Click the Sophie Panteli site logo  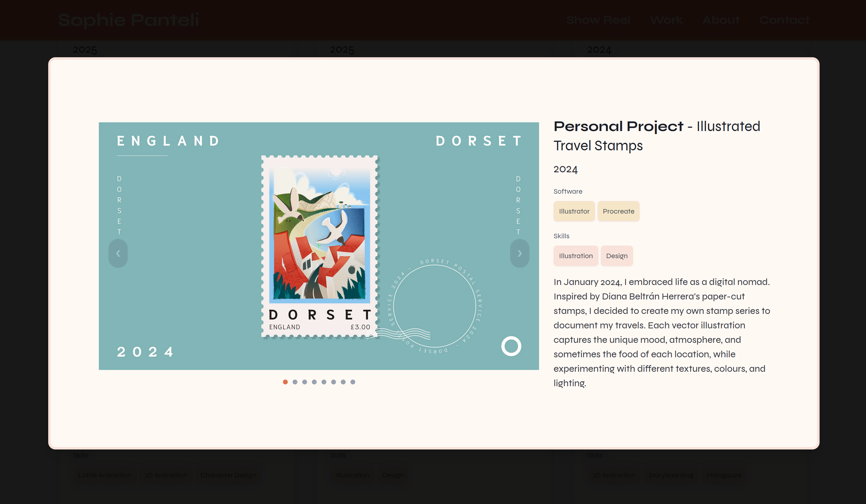[129, 20]
